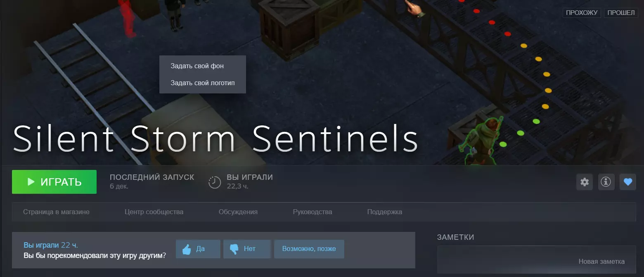Open the Обсуждения section
This screenshot has height=277, width=644.
pyautogui.click(x=238, y=212)
